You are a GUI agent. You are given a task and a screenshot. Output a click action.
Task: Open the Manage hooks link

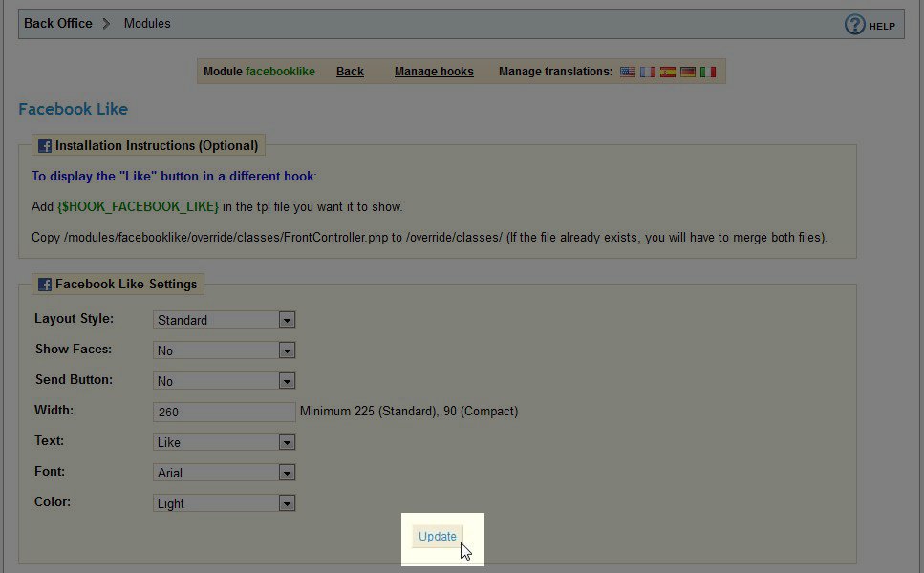point(434,72)
